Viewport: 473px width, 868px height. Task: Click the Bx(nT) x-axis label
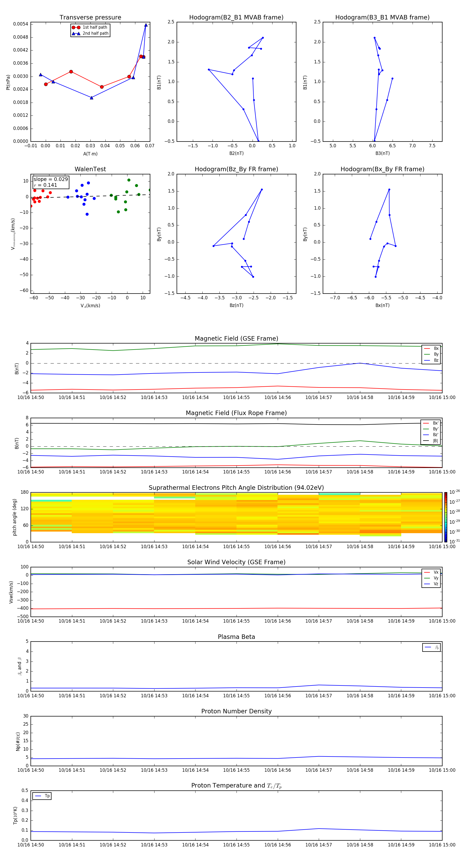(x=382, y=305)
